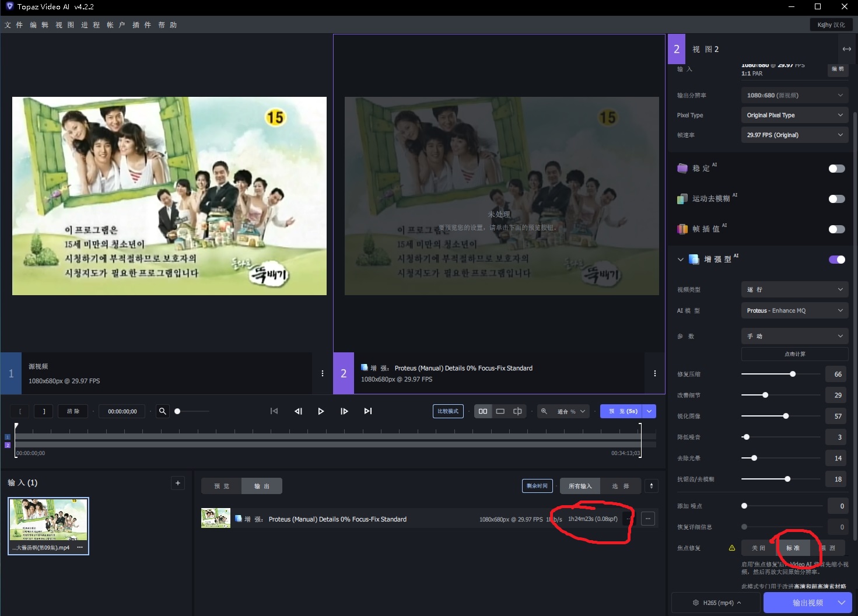Open the File (文件) menu
This screenshot has width=858, height=616.
(x=13, y=25)
